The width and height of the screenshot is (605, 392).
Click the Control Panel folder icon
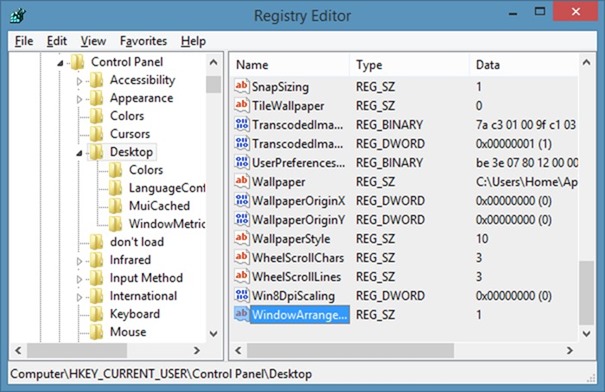pyautogui.click(x=78, y=62)
